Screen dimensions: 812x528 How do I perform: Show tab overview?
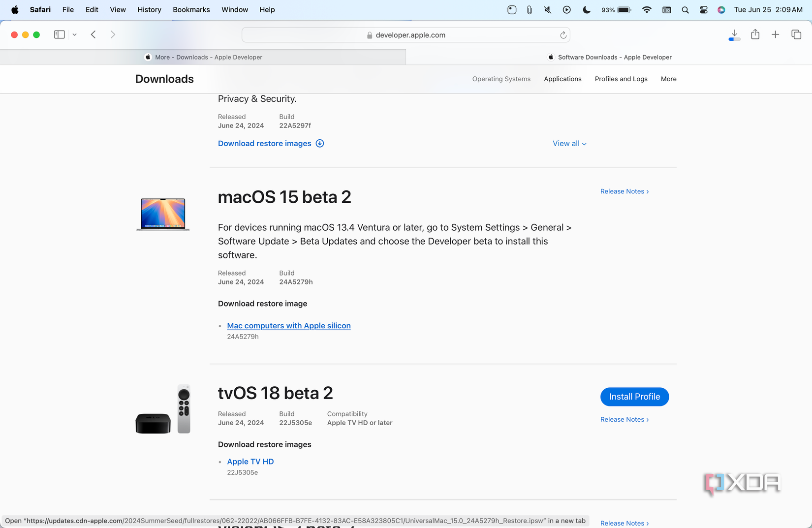pyautogui.click(x=796, y=34)
